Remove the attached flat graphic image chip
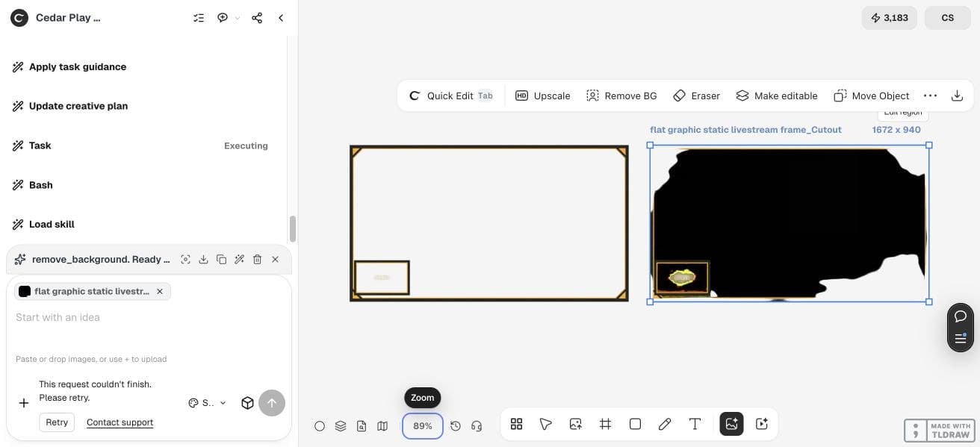 tap(159, 291)
